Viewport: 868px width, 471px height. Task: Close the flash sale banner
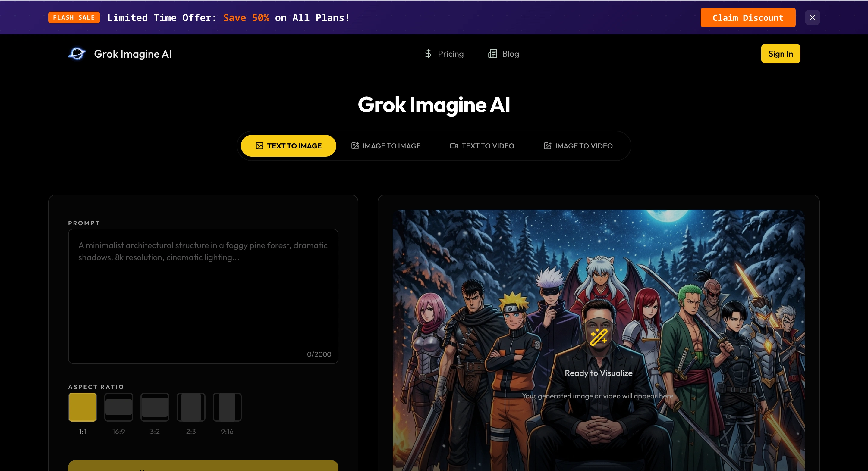pos(812,17)
